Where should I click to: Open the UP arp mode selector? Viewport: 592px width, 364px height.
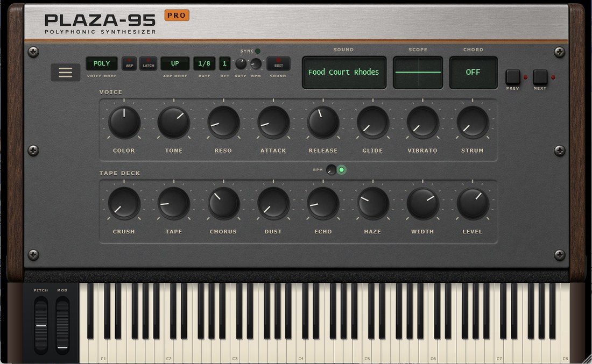[x=175, y=63]
